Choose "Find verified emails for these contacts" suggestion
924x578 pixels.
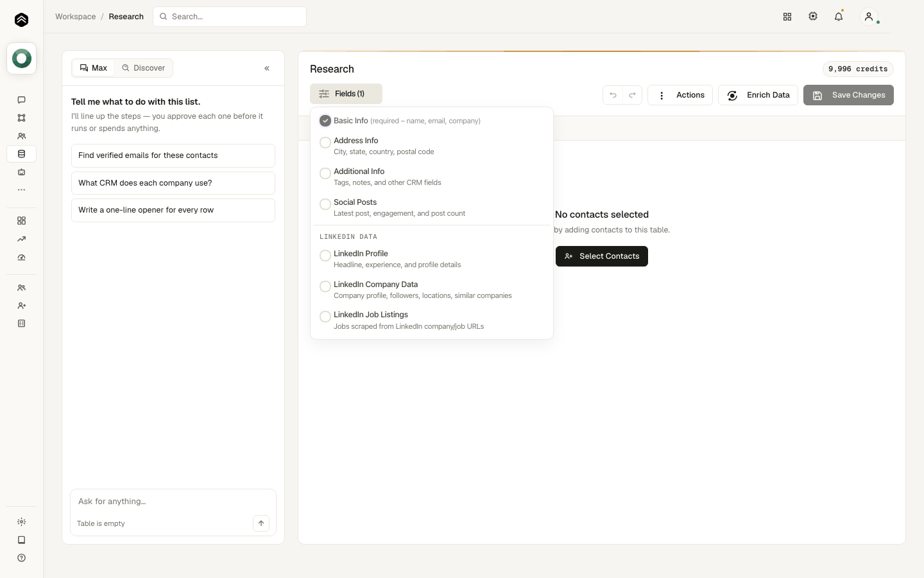173,155
